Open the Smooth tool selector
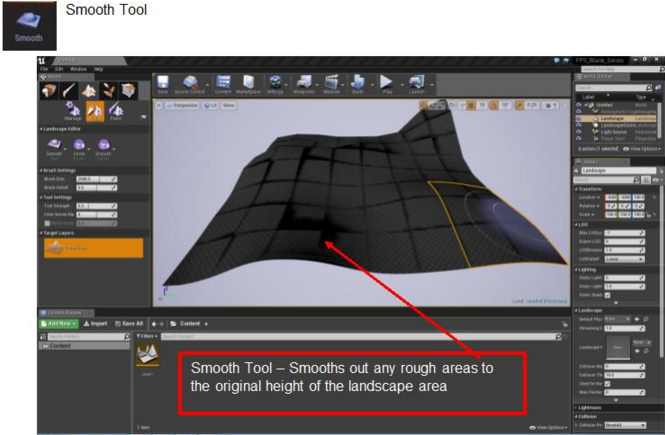Viewport: 665px width, 435px height. [x=55, y=148]
